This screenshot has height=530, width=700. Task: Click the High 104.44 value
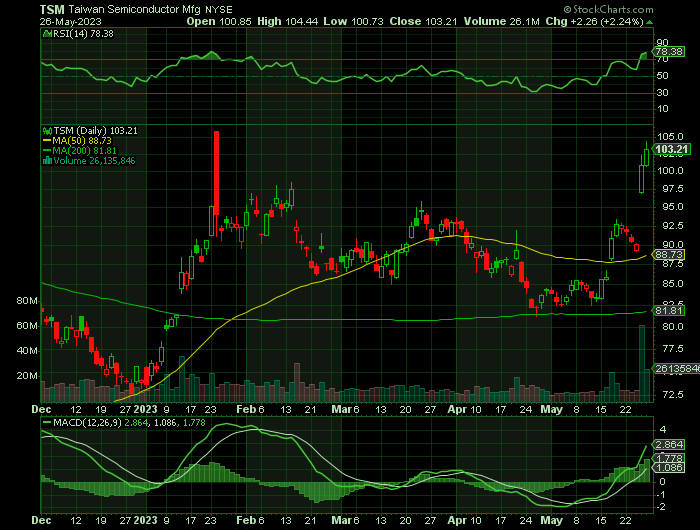coord(287,21)
